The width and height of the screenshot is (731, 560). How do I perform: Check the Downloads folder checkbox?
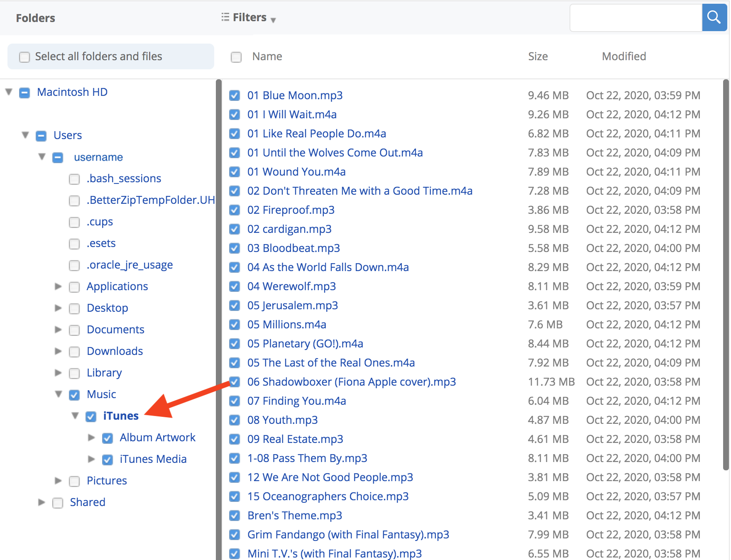click(x=74, y=352)
